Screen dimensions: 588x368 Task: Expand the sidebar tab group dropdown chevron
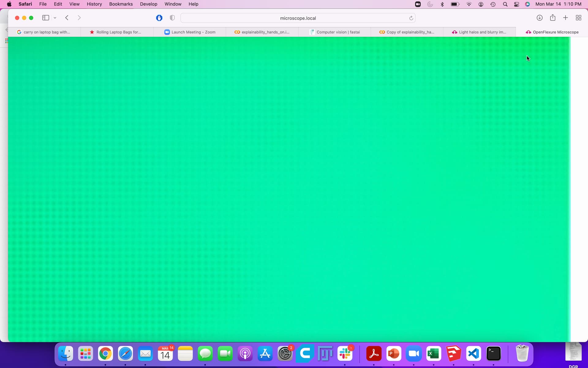pos(55,18)
